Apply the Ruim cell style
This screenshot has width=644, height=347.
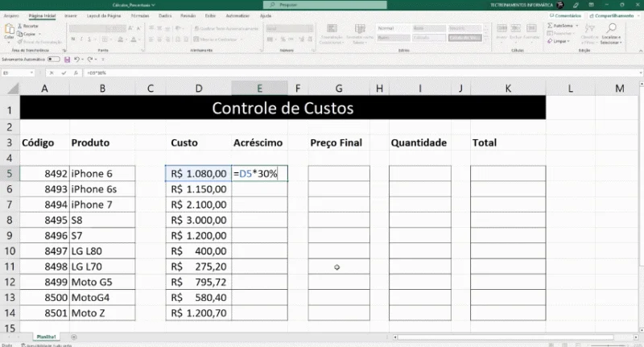pyautogui.click(x=393, y=38)
